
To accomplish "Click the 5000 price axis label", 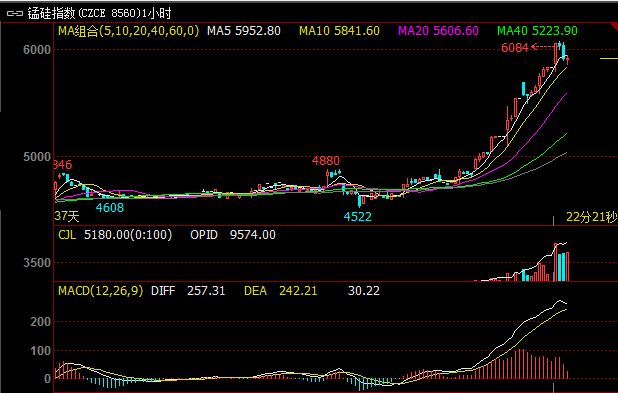I will click(37, 157).
